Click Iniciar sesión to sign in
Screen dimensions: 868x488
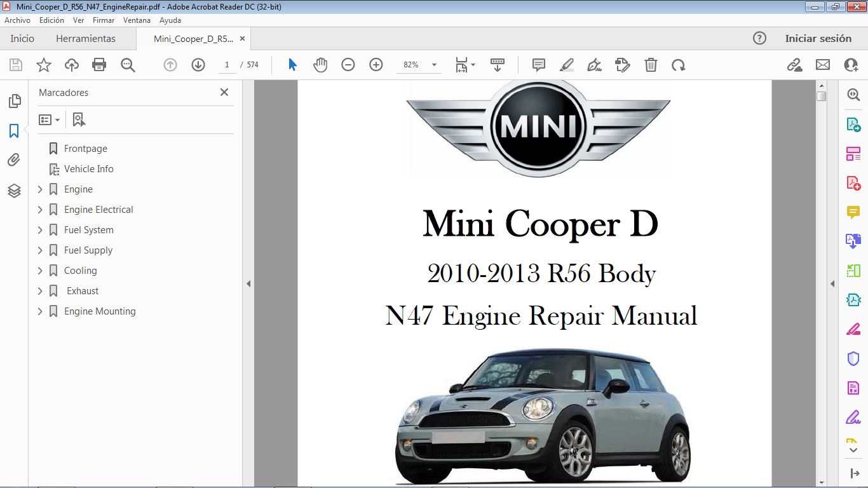point(818,38)
